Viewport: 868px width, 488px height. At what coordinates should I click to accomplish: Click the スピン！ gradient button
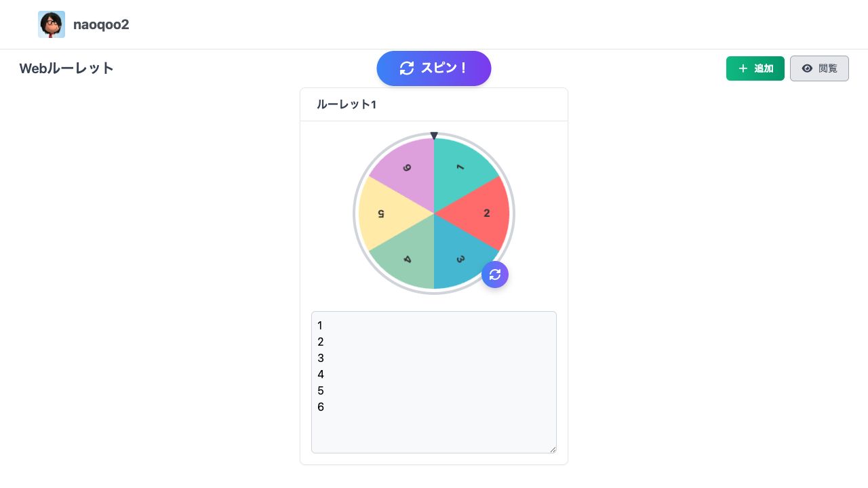click(434, 68)
